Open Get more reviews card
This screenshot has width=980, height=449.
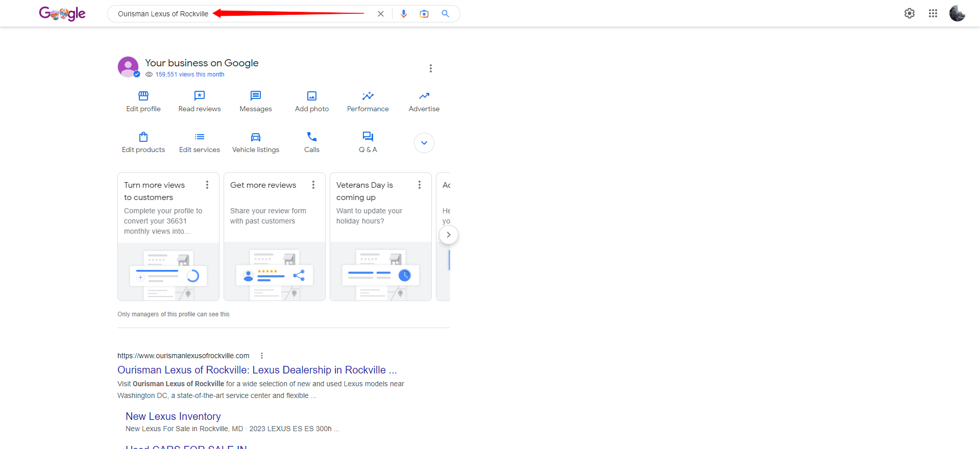coord(275,237)
